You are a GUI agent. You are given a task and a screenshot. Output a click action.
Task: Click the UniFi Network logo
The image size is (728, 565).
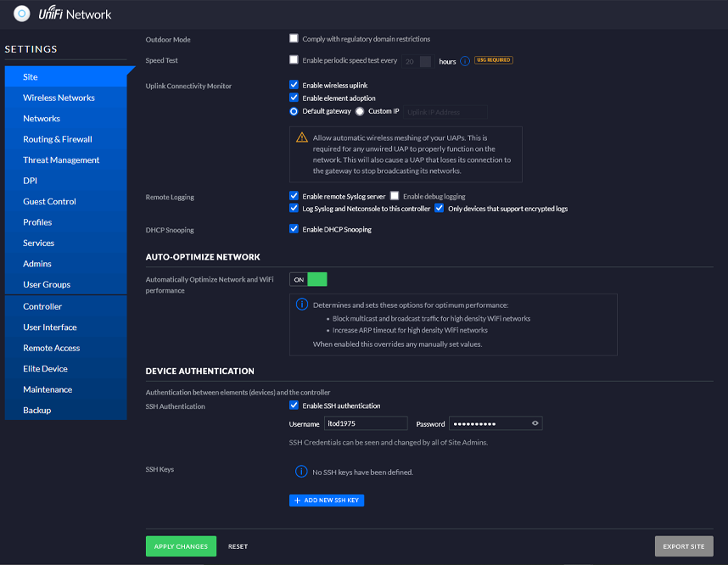pyautogui.click(x=21, y=14)
